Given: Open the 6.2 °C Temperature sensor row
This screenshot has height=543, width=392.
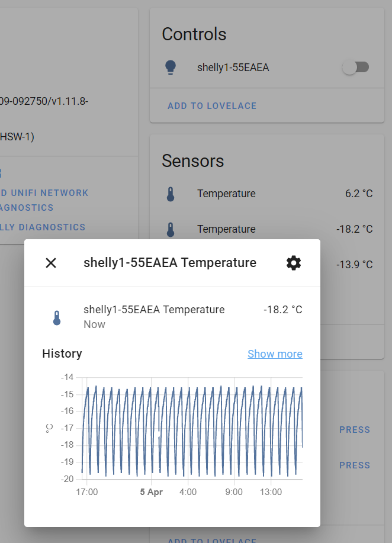Looking at the screenshot, I should [x=267, y=194].
